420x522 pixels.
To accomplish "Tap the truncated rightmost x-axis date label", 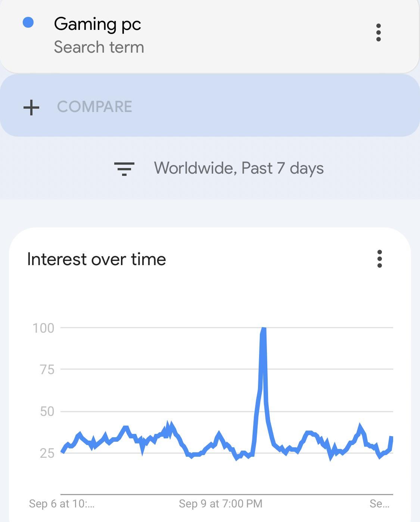I will pos(379,504).
